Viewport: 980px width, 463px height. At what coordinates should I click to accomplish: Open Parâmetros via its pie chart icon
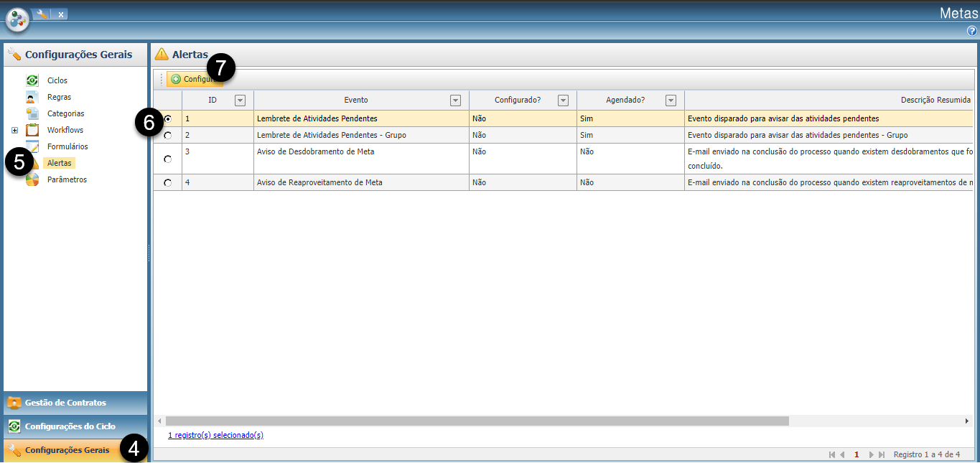click(32, 179)
